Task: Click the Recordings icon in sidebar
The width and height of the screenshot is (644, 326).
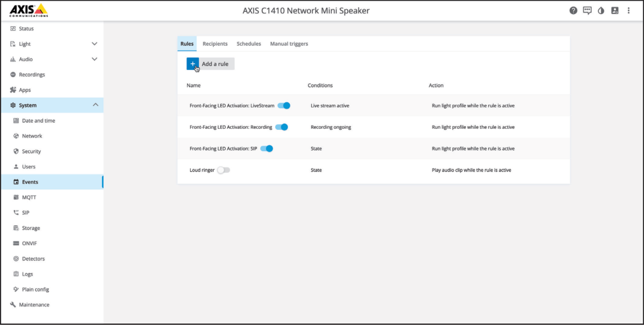Action: [13, 75]
